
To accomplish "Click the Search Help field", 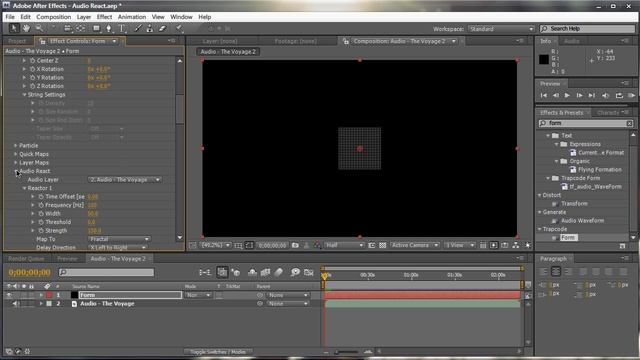I will pos(587,29).
